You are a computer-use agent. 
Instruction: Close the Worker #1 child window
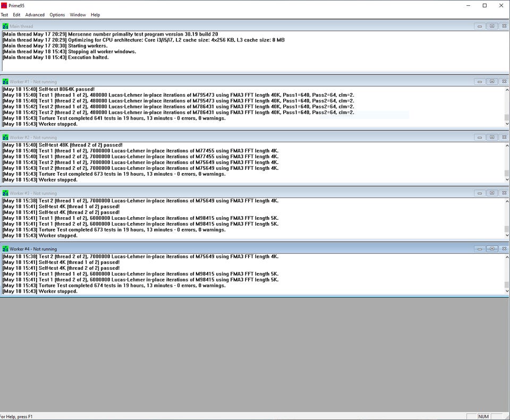[x=504, y=82]
